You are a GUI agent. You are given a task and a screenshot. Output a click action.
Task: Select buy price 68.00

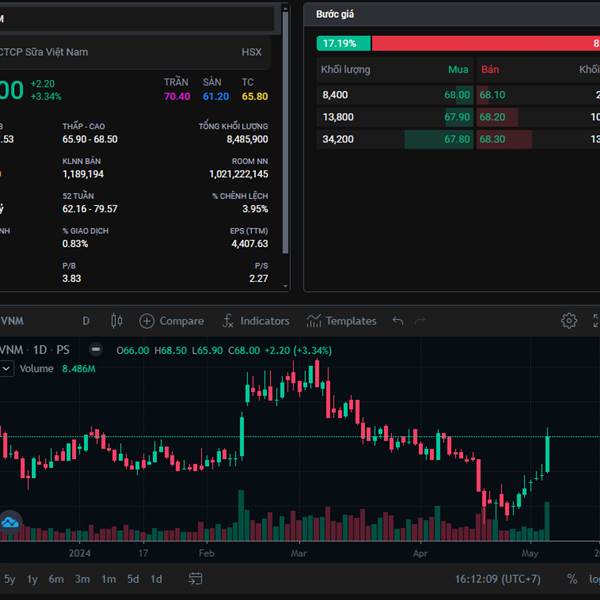[x=457, y=95]
